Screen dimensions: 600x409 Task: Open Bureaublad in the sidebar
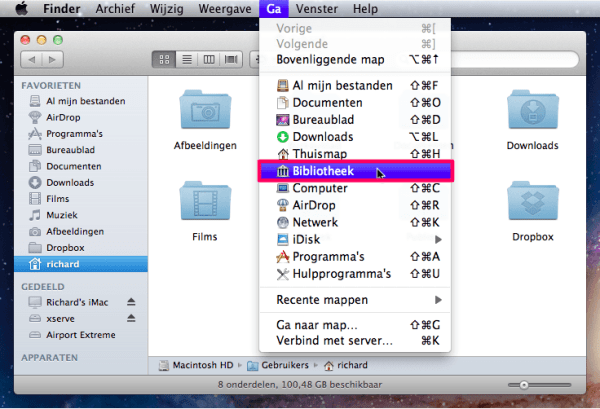[81, 150]
